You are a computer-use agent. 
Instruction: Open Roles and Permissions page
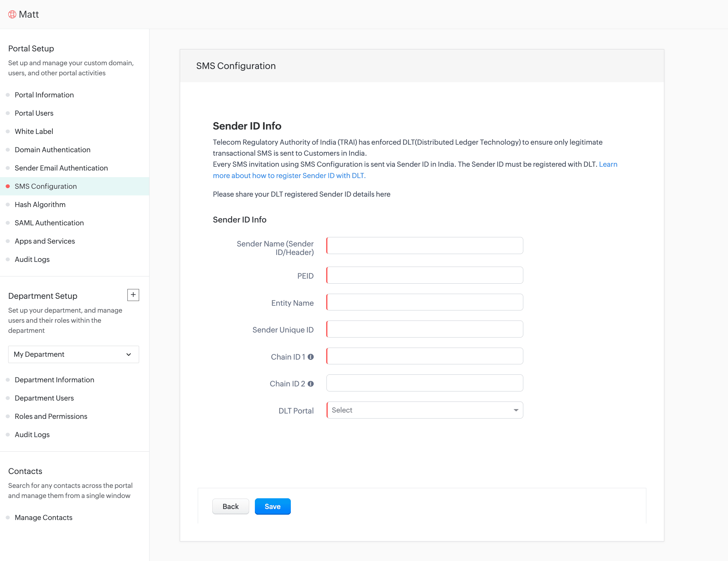[x=51, y=416]
